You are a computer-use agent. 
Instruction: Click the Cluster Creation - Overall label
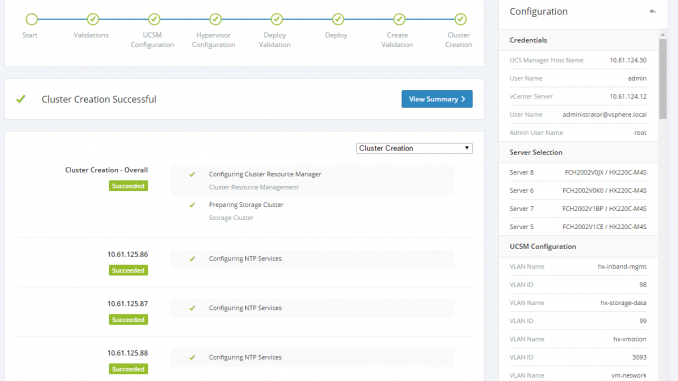point(106,170)
